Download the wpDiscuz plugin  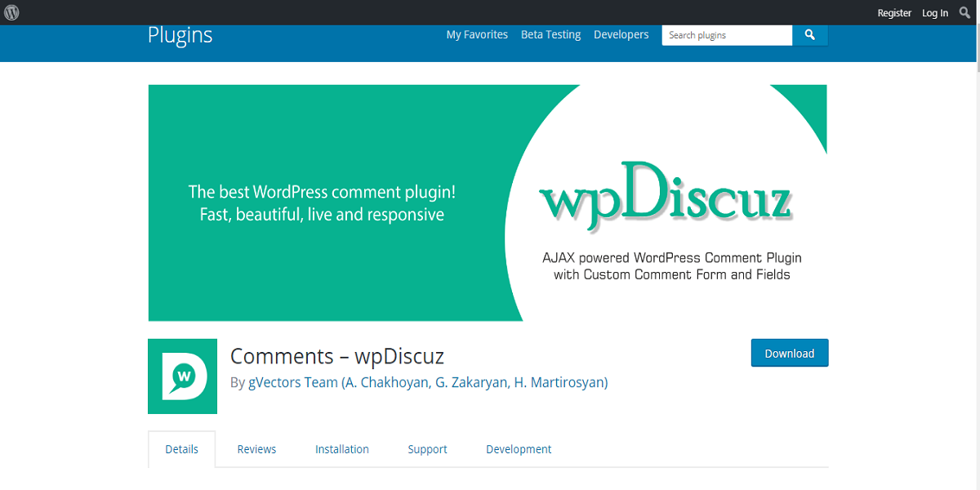790,354
